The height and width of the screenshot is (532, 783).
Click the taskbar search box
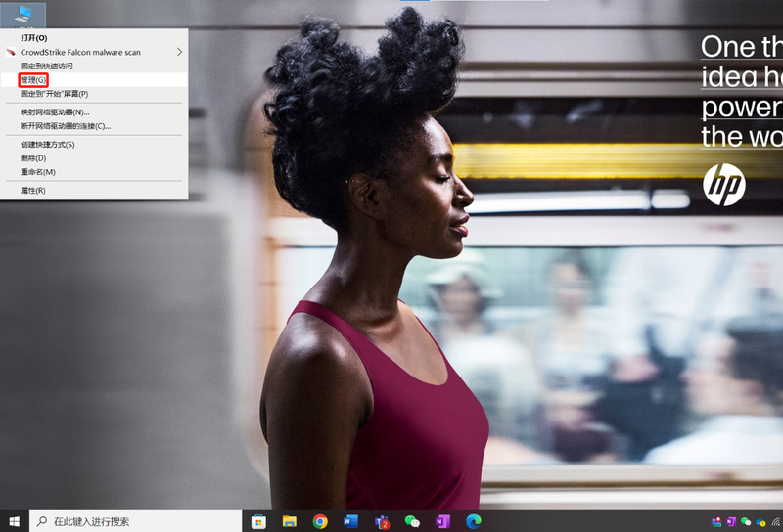137,521
